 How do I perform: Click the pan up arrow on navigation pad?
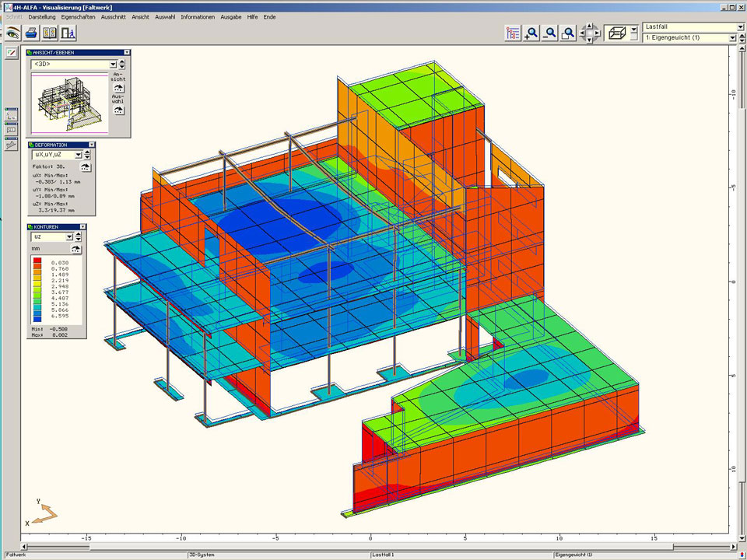589,26
